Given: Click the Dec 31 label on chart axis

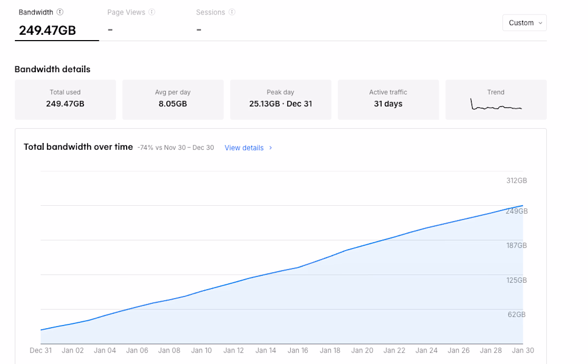Looking at the screenshot, I should click(x=41, y=351).
